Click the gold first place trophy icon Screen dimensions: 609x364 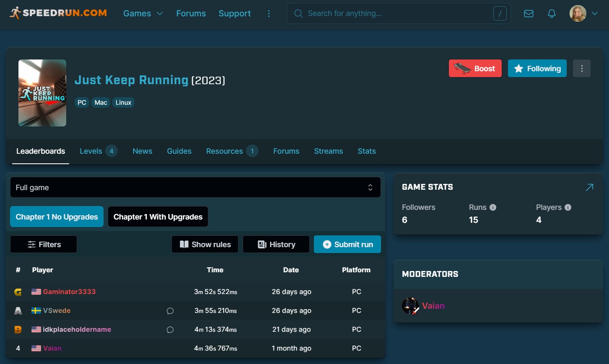click(x=18, y=292)
